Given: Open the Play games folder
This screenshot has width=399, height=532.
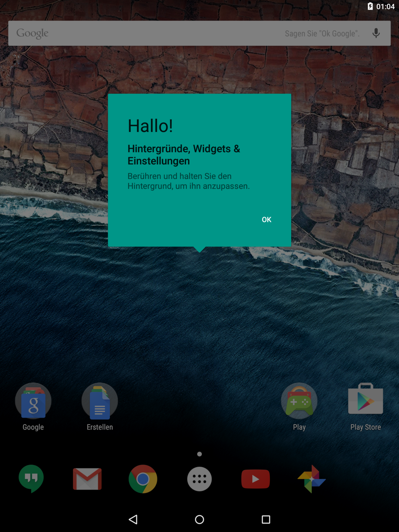Looking at the screenshot, I should coord(299,401).
